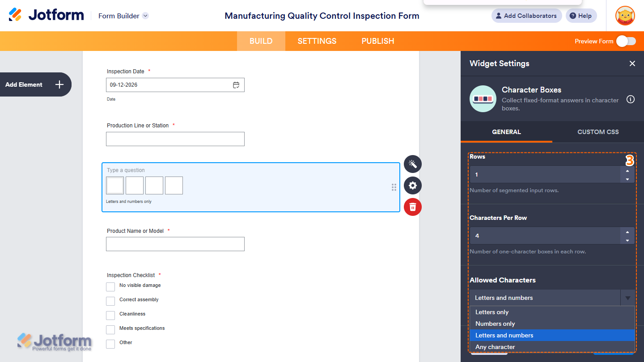Open the user avatar menu

tap(625, 16)
